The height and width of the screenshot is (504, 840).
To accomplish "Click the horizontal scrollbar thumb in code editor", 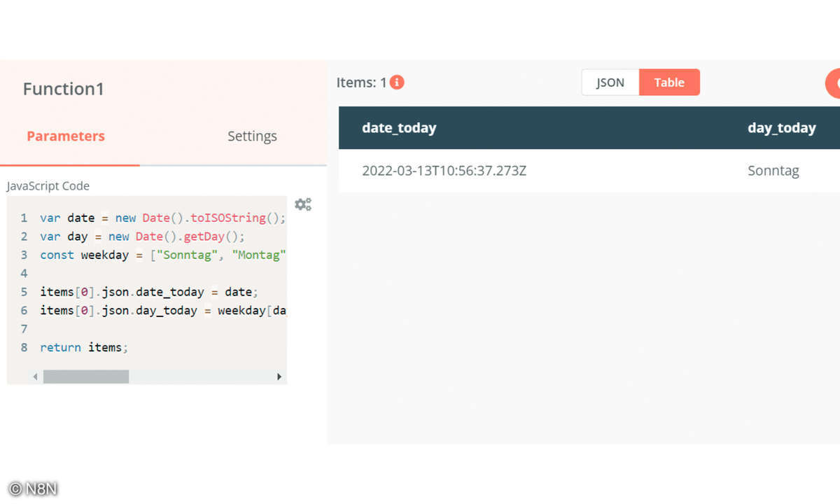I will click(86, 377).
